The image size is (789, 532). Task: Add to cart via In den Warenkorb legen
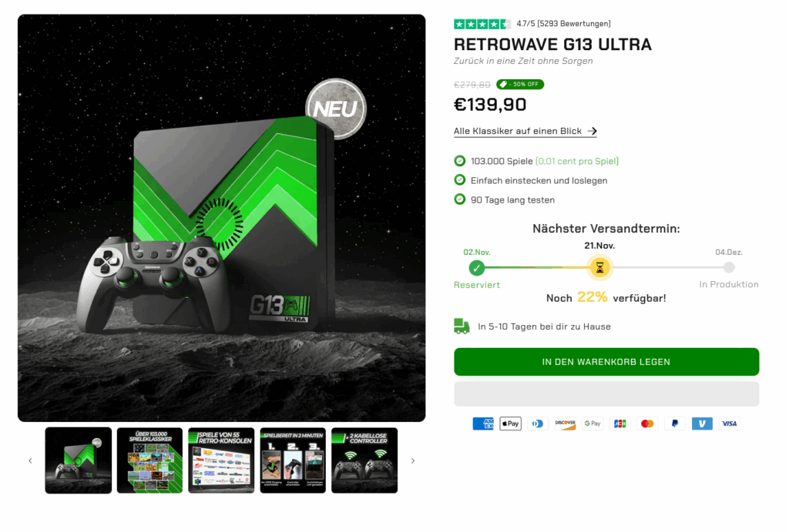click(x=606, y=362)
